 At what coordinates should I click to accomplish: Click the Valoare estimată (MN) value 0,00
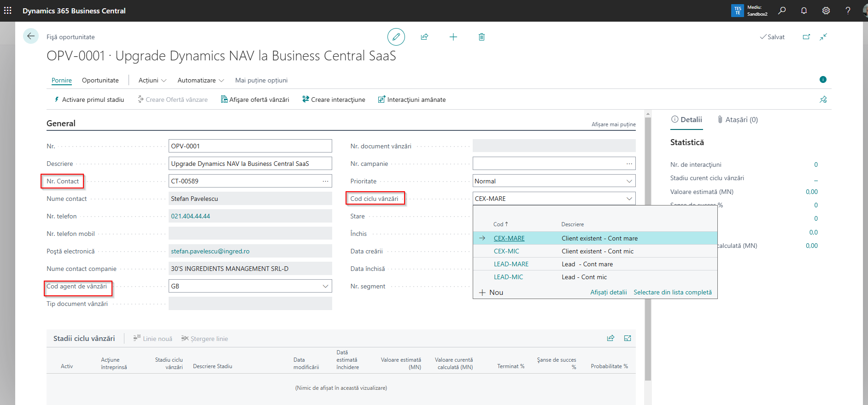click(x=812, y=192)
